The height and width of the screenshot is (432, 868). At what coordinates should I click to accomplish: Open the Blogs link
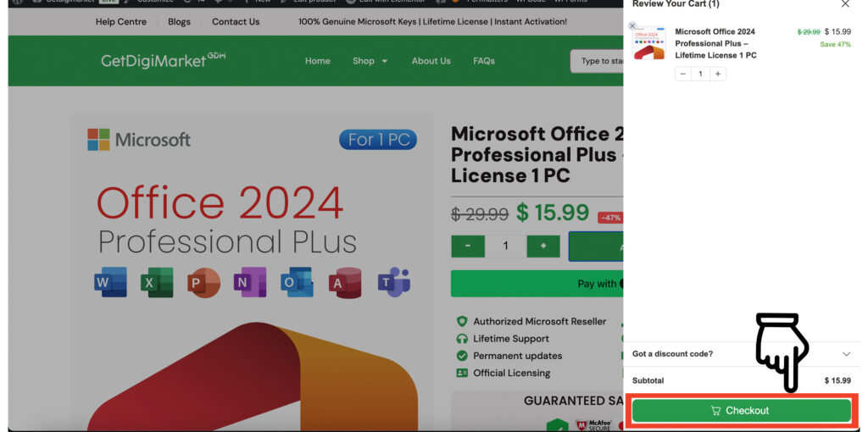click(179, 22)
